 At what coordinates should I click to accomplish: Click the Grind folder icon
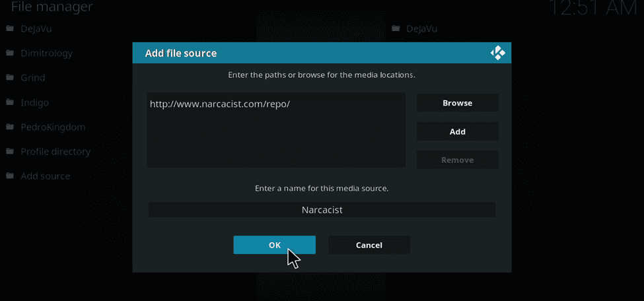[10, 78]
